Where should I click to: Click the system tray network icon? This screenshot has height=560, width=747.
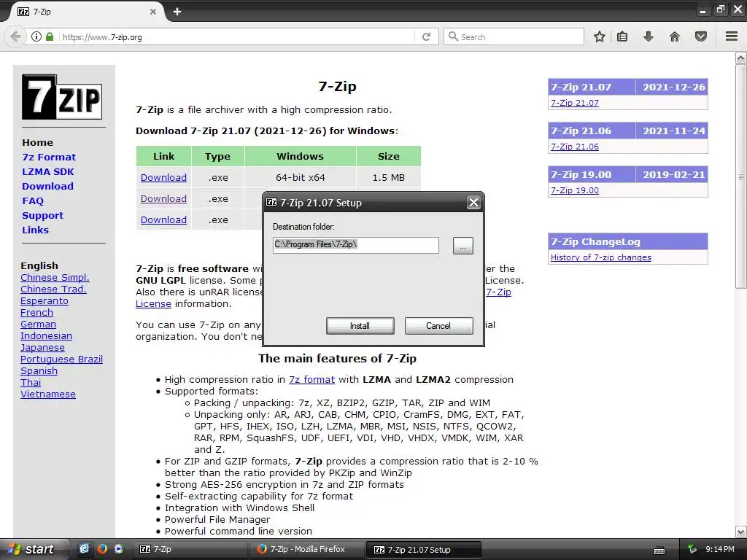pyautogui.click(x=692, y=550)
